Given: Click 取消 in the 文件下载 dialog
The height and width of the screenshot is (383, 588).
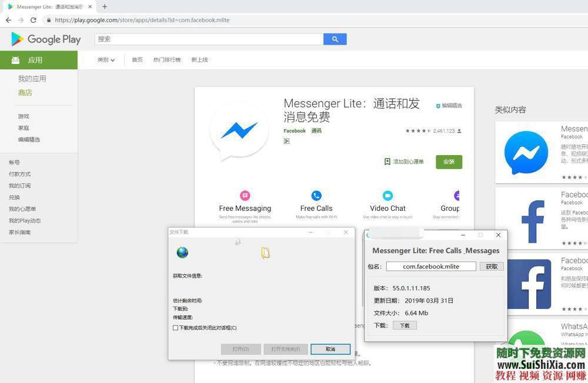Looking at the screenshot, I should tap(330, 349).
